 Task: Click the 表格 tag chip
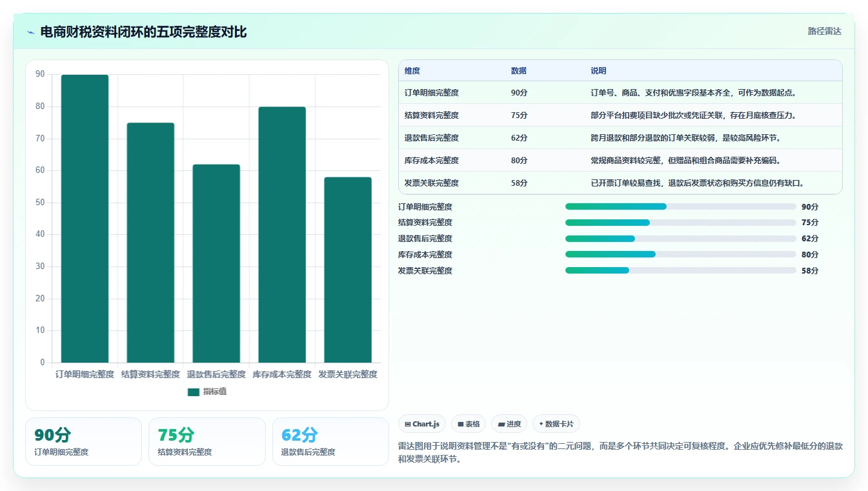469,424
